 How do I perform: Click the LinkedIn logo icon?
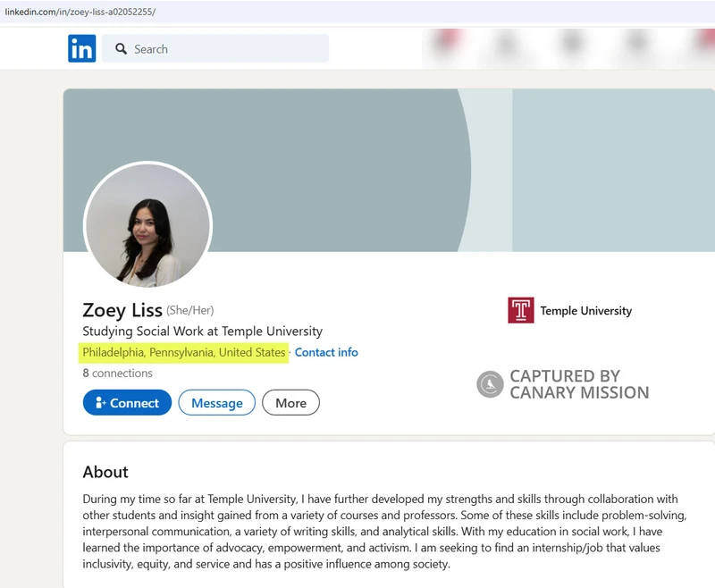(x=82, y=48)
